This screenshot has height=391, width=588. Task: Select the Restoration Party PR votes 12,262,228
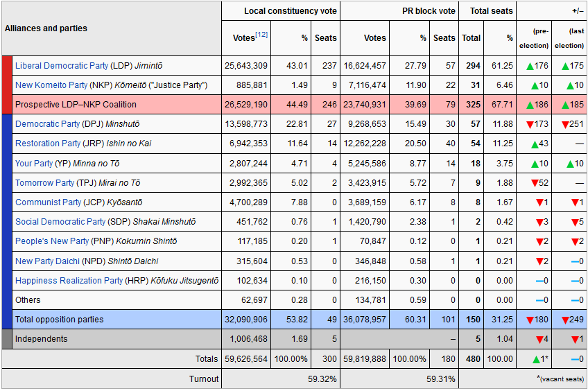(365, 144)
